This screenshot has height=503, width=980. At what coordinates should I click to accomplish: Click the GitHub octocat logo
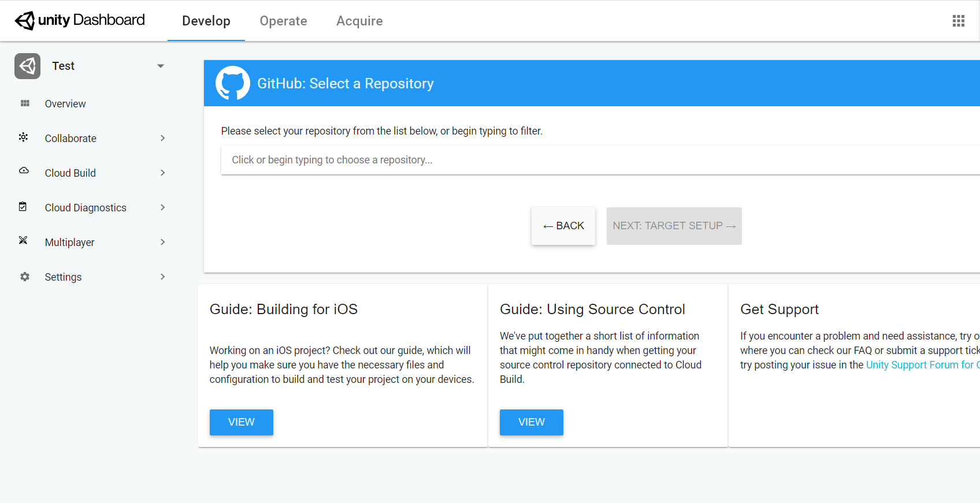233,83
